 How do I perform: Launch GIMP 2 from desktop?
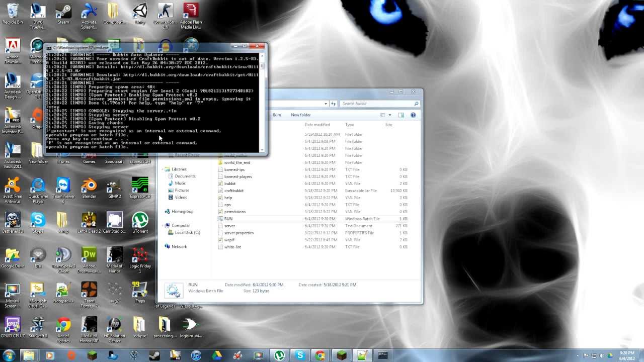114,187
